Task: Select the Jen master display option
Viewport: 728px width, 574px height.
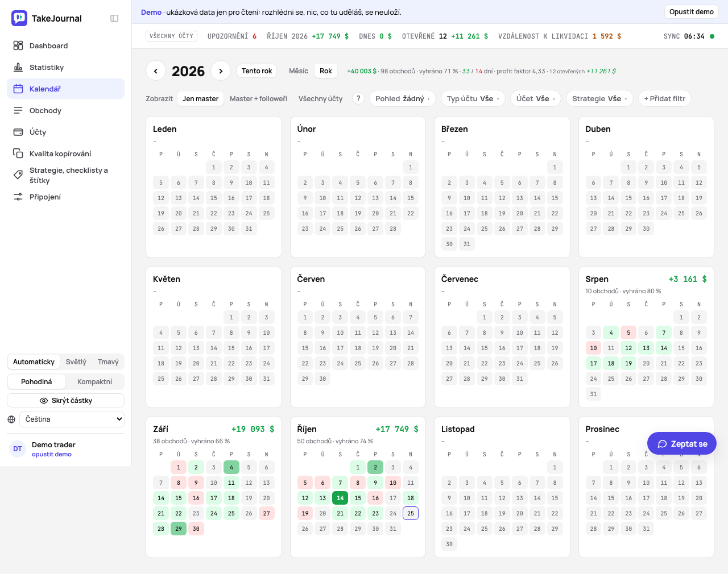Action: click(x=201, y=99)
